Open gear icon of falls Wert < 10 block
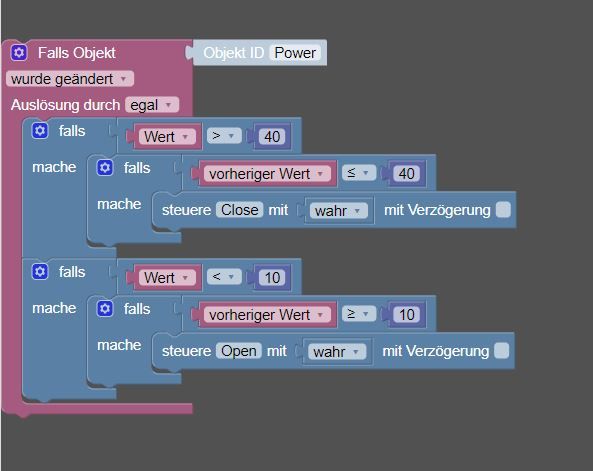593x471 pixels. coord(40,272)
